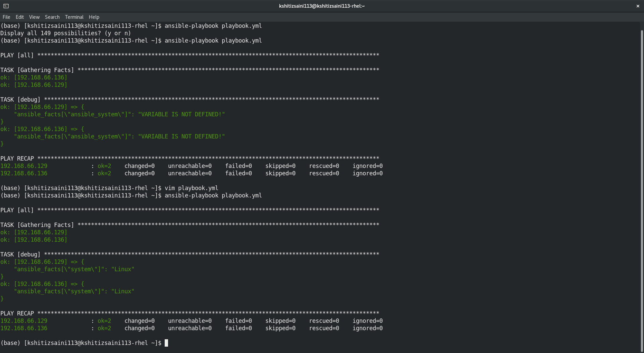Click the last "Linux" value in debug output

[x=123, y=291]
